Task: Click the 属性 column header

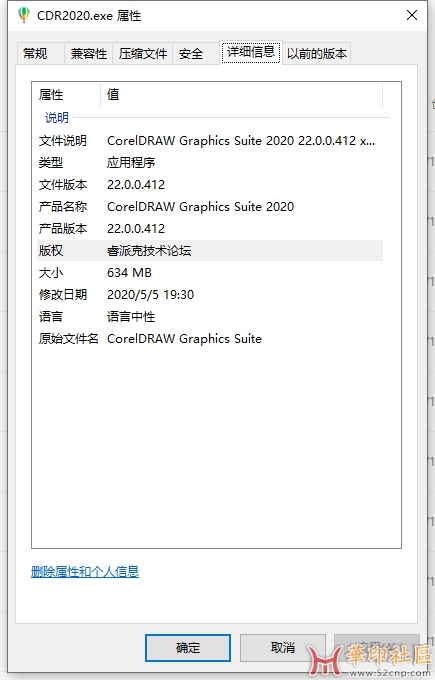Action: click(66, 95)
